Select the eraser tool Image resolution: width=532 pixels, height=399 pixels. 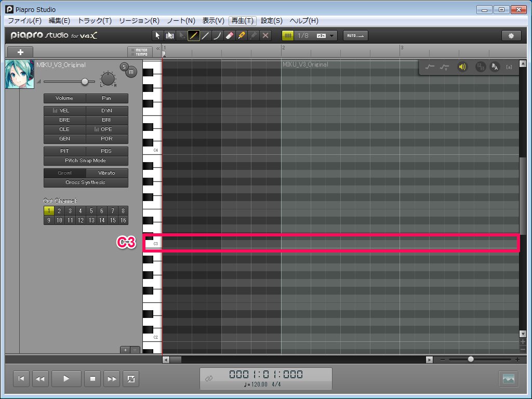click(229, 36)
